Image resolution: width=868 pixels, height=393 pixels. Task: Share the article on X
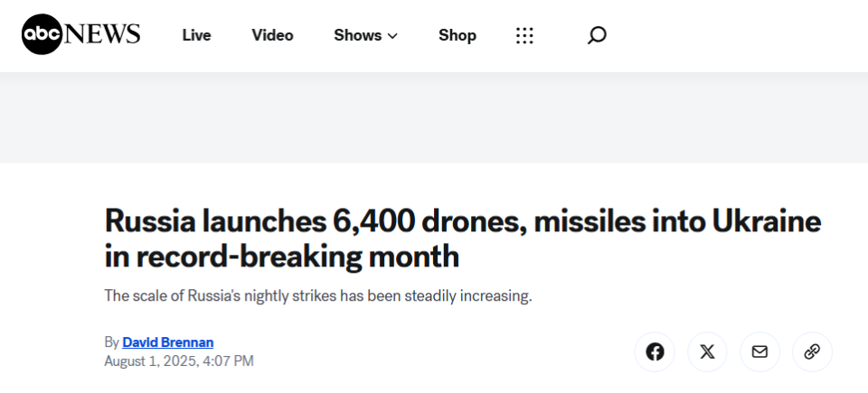click(x=707, y=351)
